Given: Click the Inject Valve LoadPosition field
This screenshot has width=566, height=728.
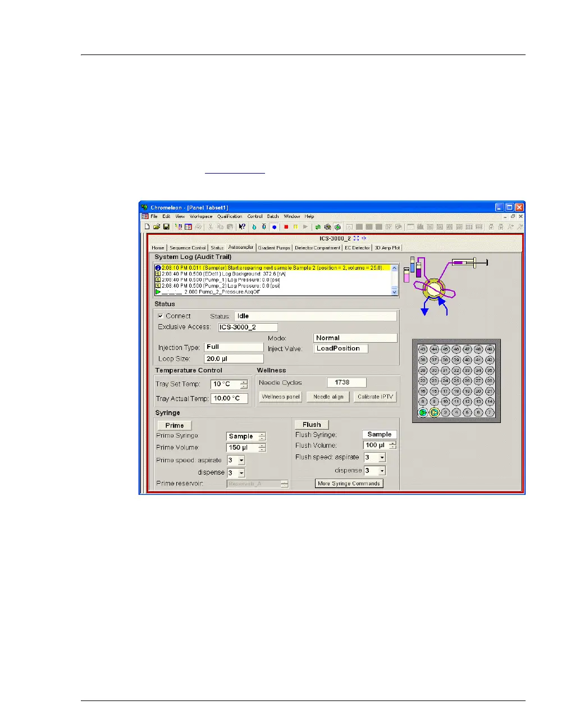Looking at the screenshot, I should click(341, 348).
